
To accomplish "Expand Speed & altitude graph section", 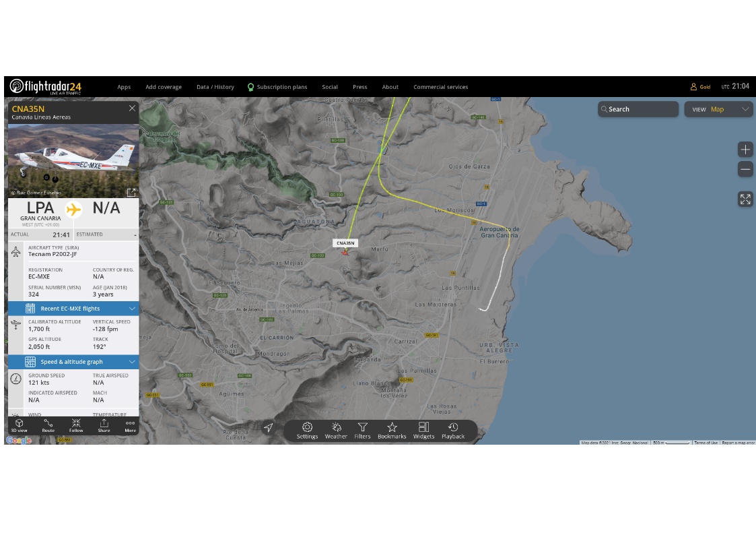I will 73,362.
